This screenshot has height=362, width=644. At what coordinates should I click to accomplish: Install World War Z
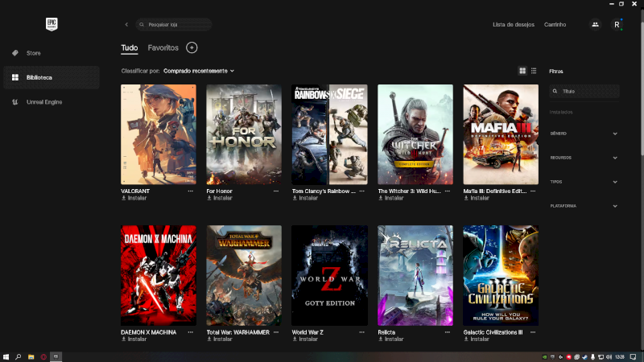(305, 339)
